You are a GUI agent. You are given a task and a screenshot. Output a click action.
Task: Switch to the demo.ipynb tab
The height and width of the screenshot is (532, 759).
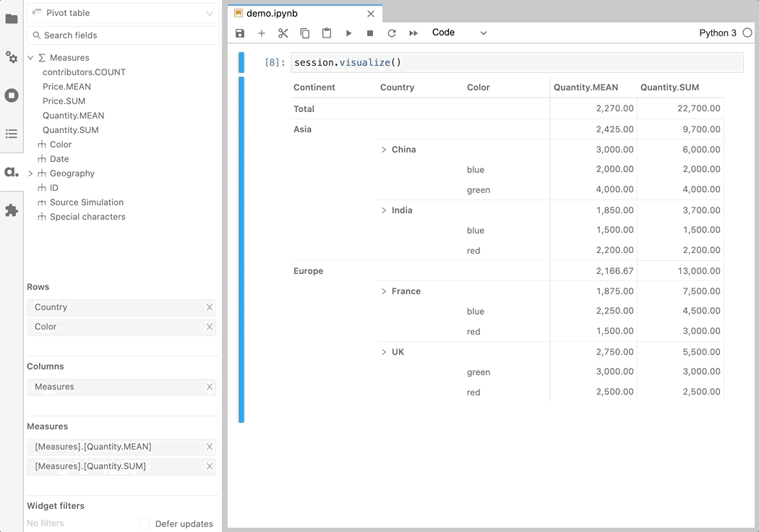pyautogui.click(x=272, y=14)
